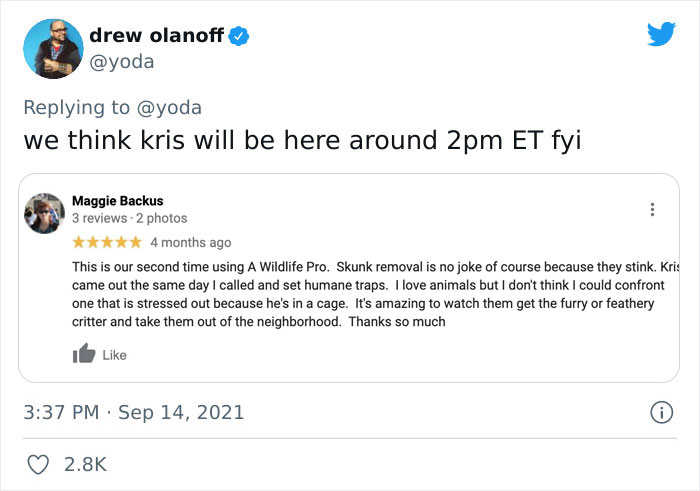Click Maggie Backus's reviewer avatar
Viewport: 700px width, 491px height.
(x=44, y=212)
